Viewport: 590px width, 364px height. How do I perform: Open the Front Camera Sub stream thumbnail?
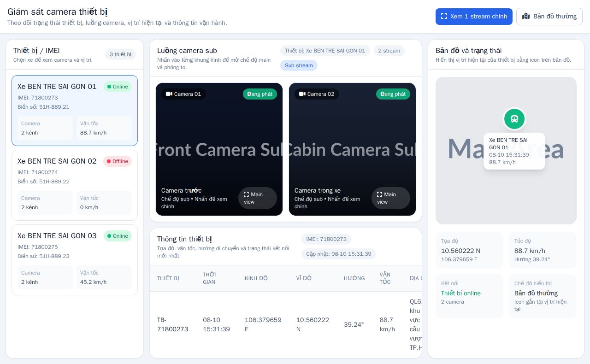point(219,149)
